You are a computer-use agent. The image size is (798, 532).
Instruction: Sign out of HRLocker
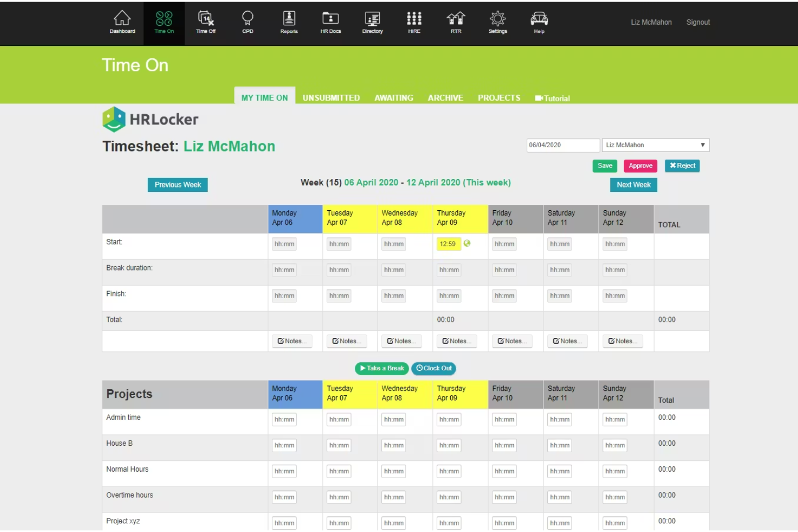click(698, 22)
